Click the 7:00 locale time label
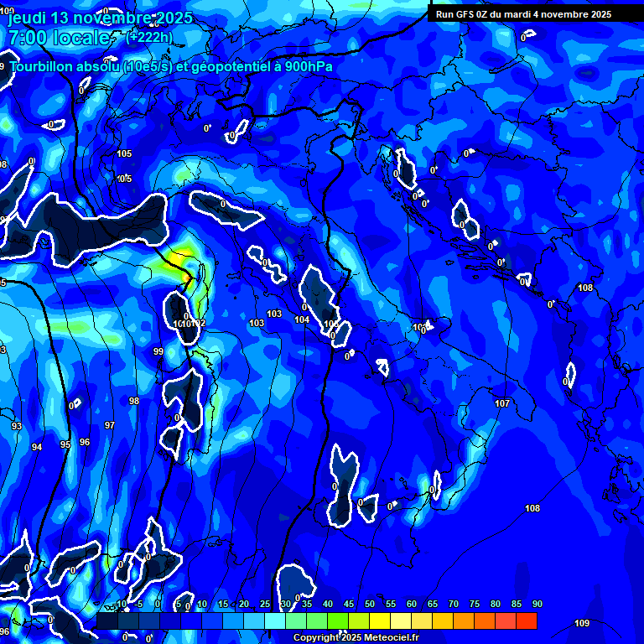Viewport: 644px width, 644px height. click(59, 38)
